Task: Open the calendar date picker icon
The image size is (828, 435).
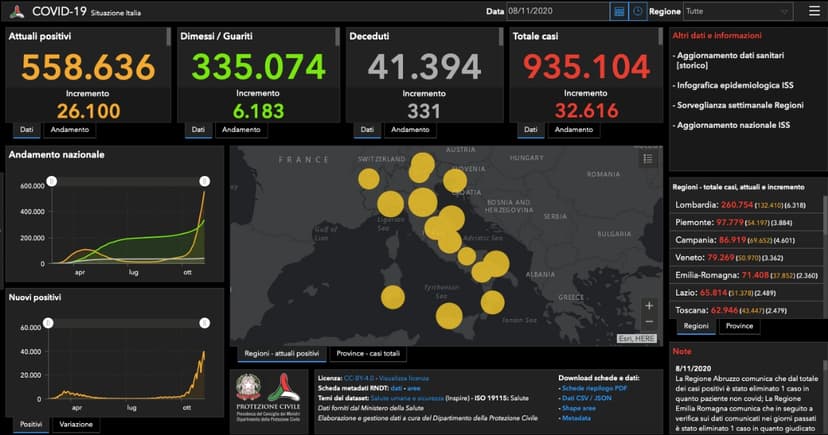Action: (x=619, y=11)
